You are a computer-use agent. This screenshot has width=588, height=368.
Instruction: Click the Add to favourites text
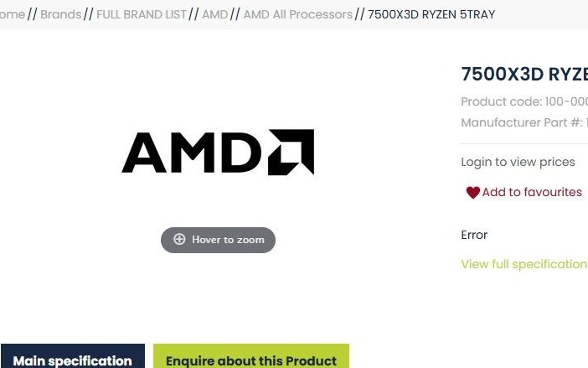pyautogui.click(x=532, y=192)
